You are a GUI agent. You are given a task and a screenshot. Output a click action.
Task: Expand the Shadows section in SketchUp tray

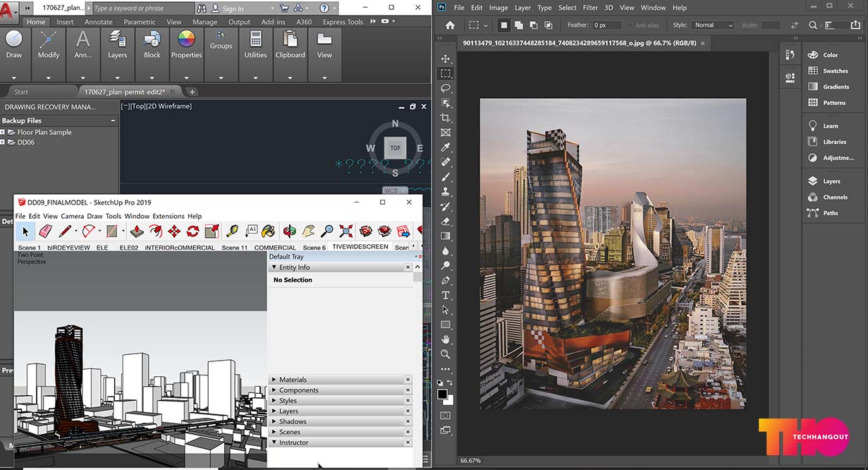(x=274, y=421)
